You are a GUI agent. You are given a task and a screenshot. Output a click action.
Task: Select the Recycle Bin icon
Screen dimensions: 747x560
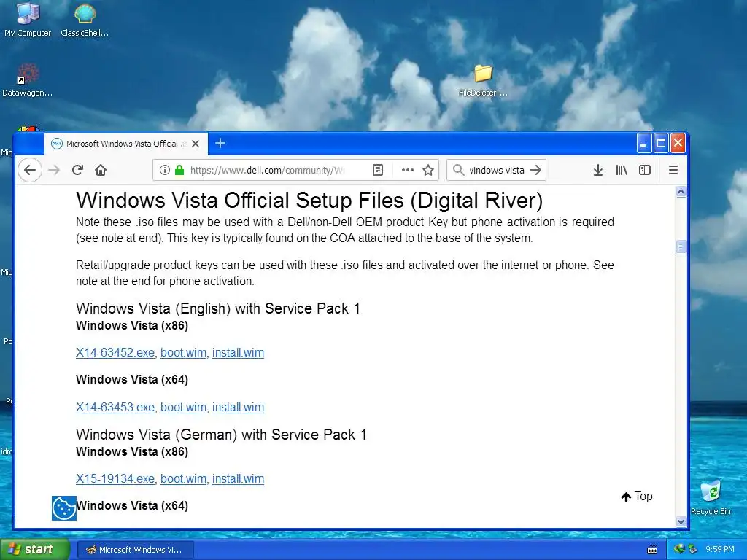tap(711, 498)
